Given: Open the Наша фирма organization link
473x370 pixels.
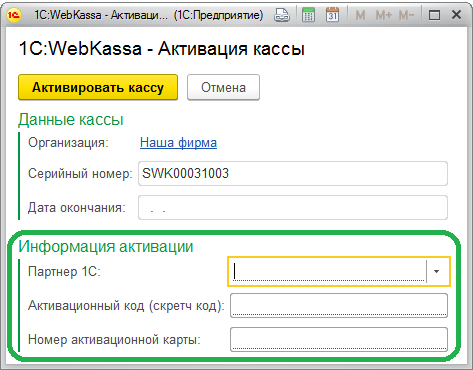Looking at the screenshot, I should point(178,143).
